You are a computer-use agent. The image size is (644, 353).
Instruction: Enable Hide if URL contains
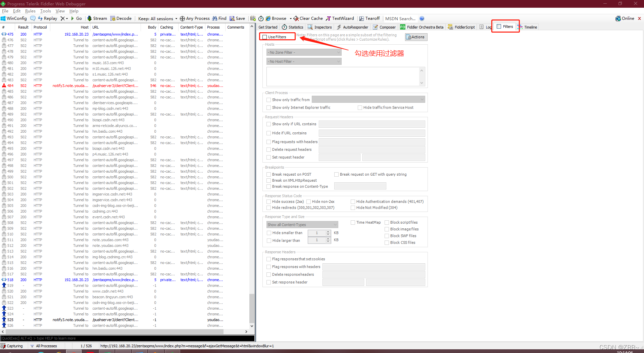(x=268, y=133)
